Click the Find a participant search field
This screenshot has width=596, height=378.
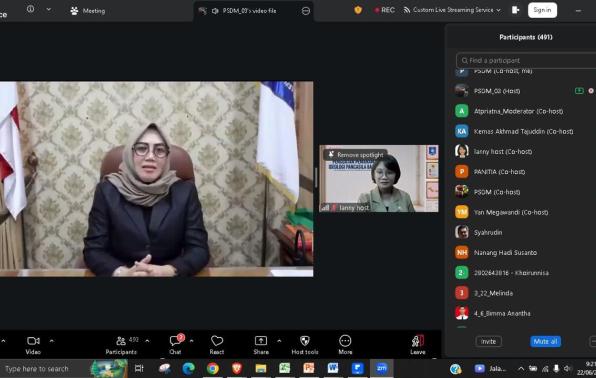(x=526, y=60)
